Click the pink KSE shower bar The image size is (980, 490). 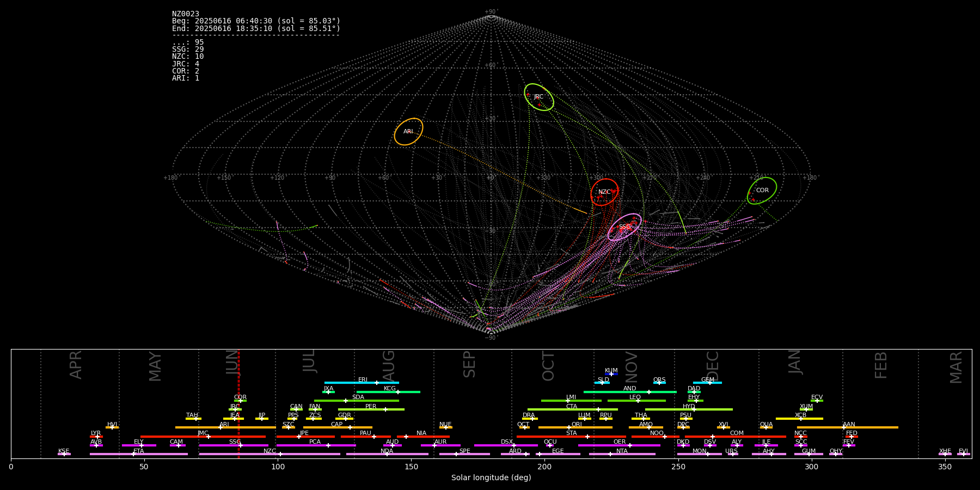(x=64, y=454)
